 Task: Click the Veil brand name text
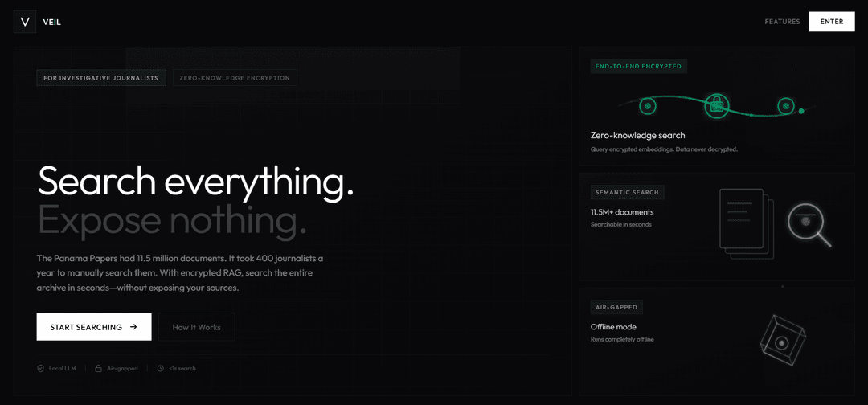(52, 22)
